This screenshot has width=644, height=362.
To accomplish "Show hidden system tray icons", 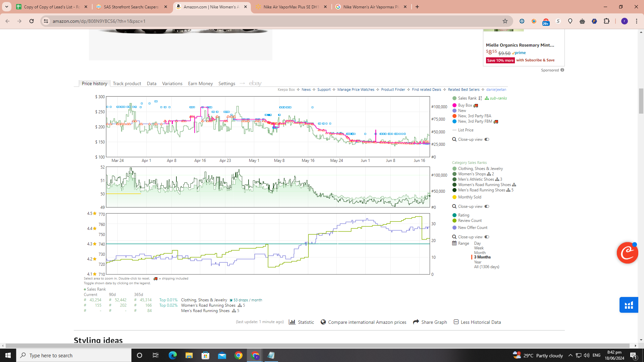I will [570, 355].
